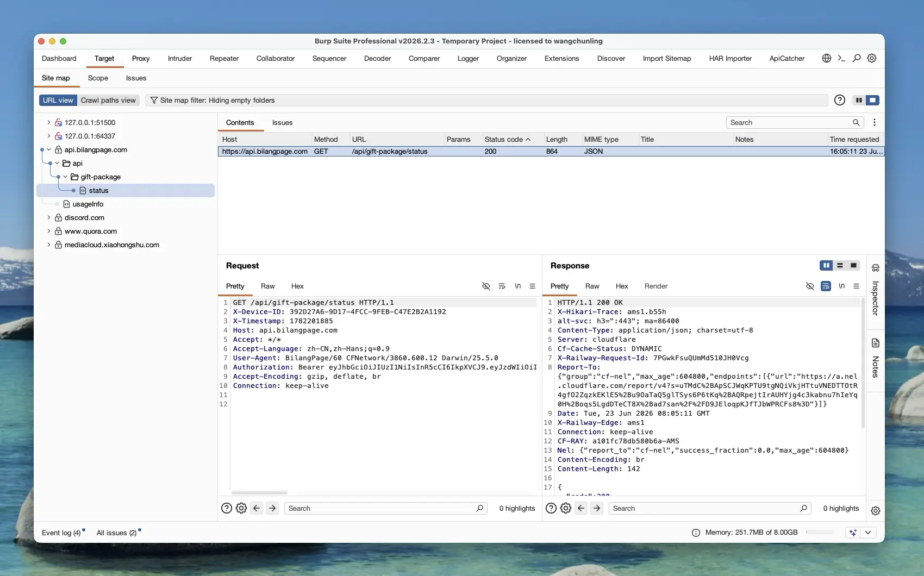Expand the www.quora.com tree node
Image resolution: width=924 pixels, height=576 pixels.
(x=48, y=231)
